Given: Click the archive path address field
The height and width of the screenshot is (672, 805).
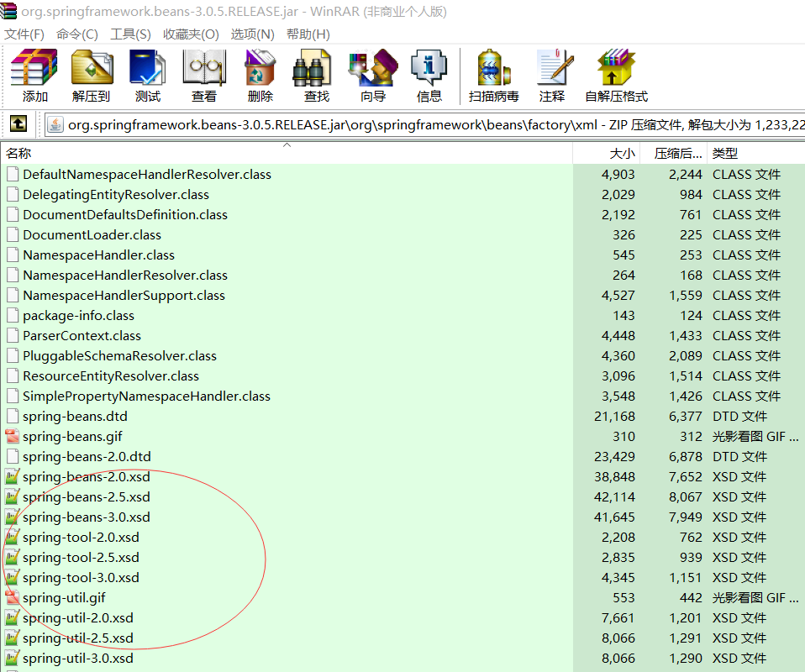Looking at the screenshot, I should [x=425, y=125].
